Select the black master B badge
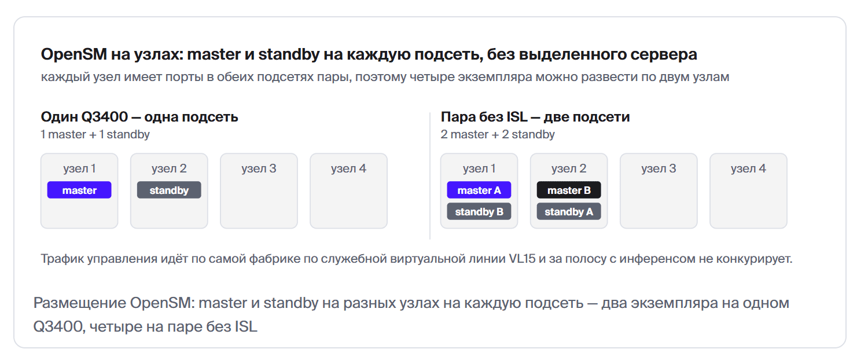The height and width of the screenshot is (360, 868). click(x=569, y=190)
